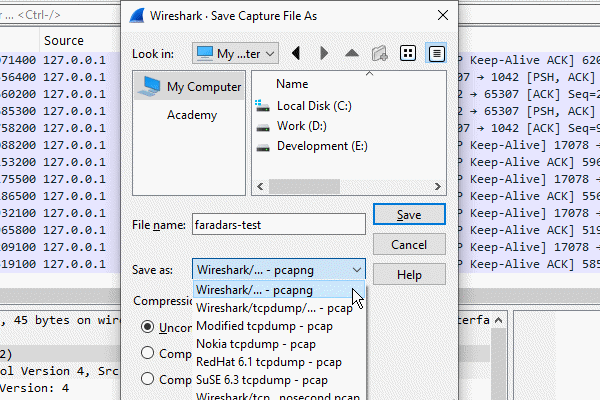Go to parent directory with up arrow
Viewport: 600px width, 400px height.
click(x=352, y=53)
